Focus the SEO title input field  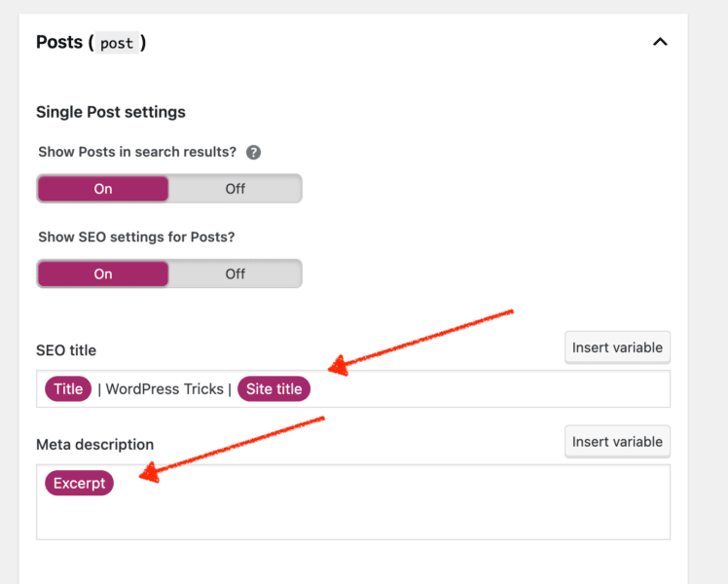pyautogui.click(x=353, y=389)
